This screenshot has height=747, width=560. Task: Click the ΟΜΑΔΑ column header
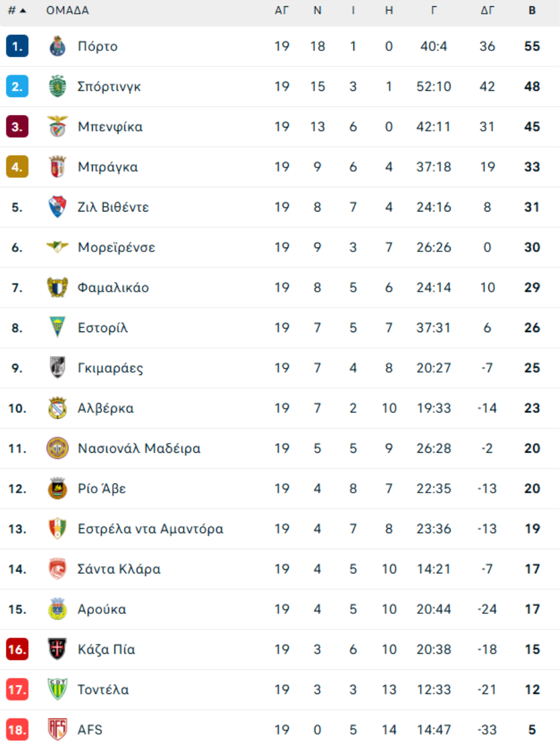(67, 11)
